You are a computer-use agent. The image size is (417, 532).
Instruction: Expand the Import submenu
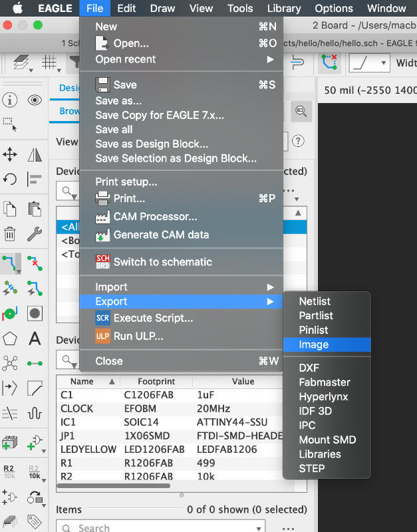[181, 287]
